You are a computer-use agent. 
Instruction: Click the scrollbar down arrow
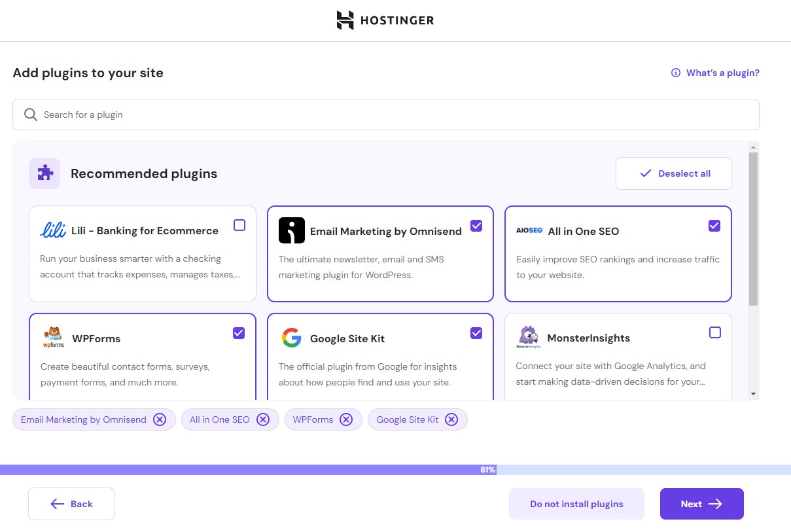pyautogui.click(x=754, y=394)
